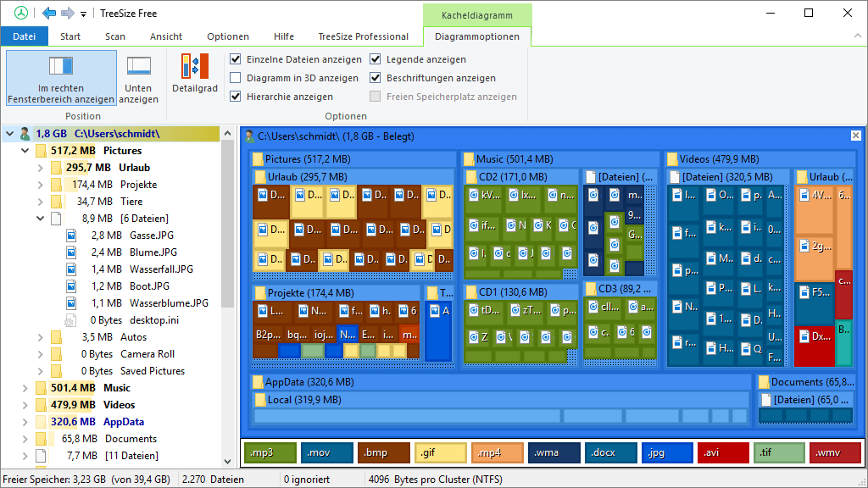
Task: Click the Autos folder icon
Action: pos(56,337)
